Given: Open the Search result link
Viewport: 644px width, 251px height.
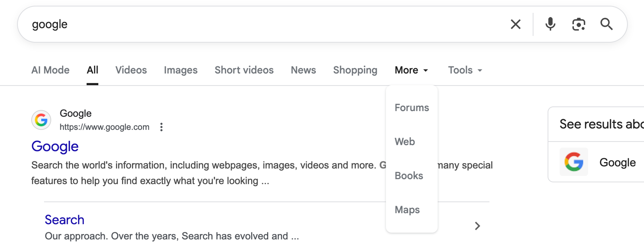Looking at the screenshot, I should click(64, 219).
